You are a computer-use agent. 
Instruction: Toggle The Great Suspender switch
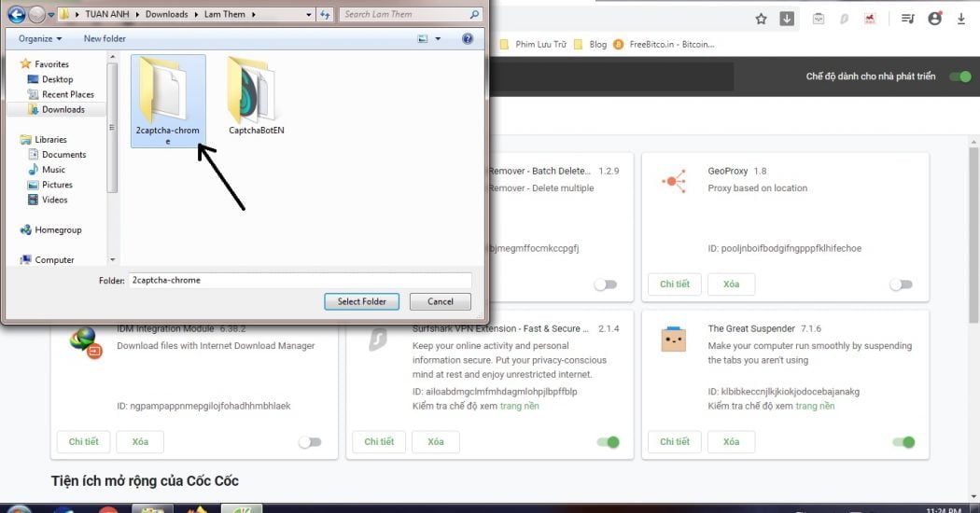[903, 442]
